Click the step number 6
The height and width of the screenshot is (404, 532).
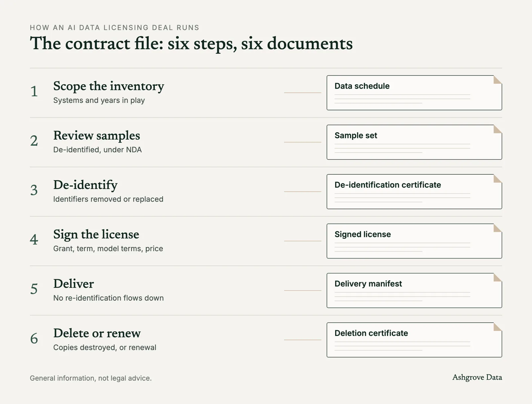click(34, 339)
